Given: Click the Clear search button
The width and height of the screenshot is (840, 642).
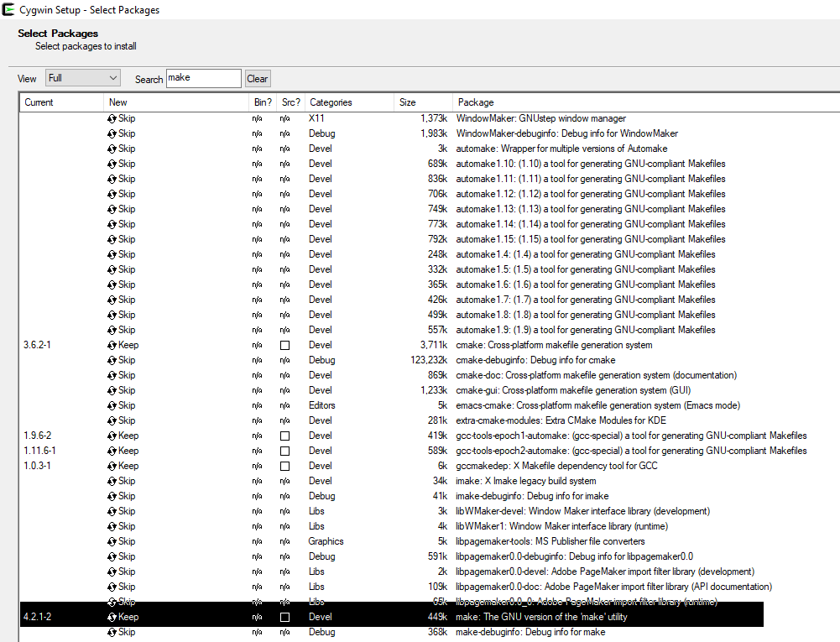Looking at the screenshot, I should (257, 78).
